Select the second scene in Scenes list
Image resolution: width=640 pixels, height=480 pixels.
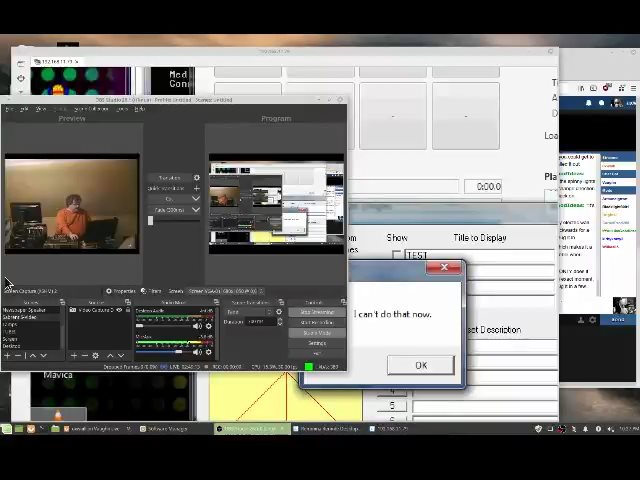click(31, 317)
